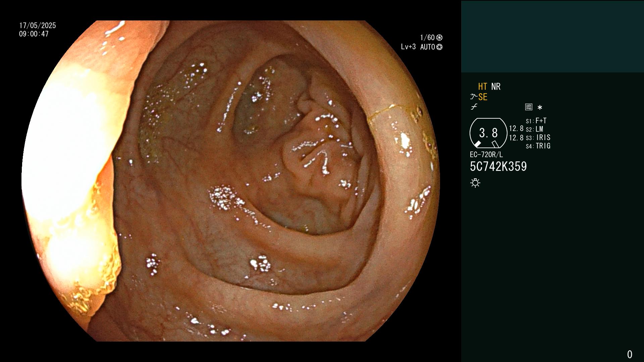Click the time 09:00:47
Screen dimensions: 644x362
34,34
